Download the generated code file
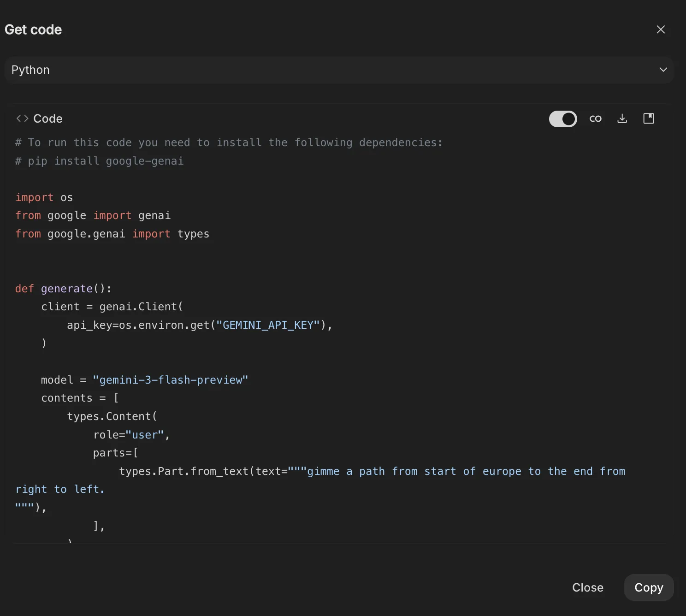Image resolution: width=686 pixels, height=616 pixels. (x=622, y=118)
